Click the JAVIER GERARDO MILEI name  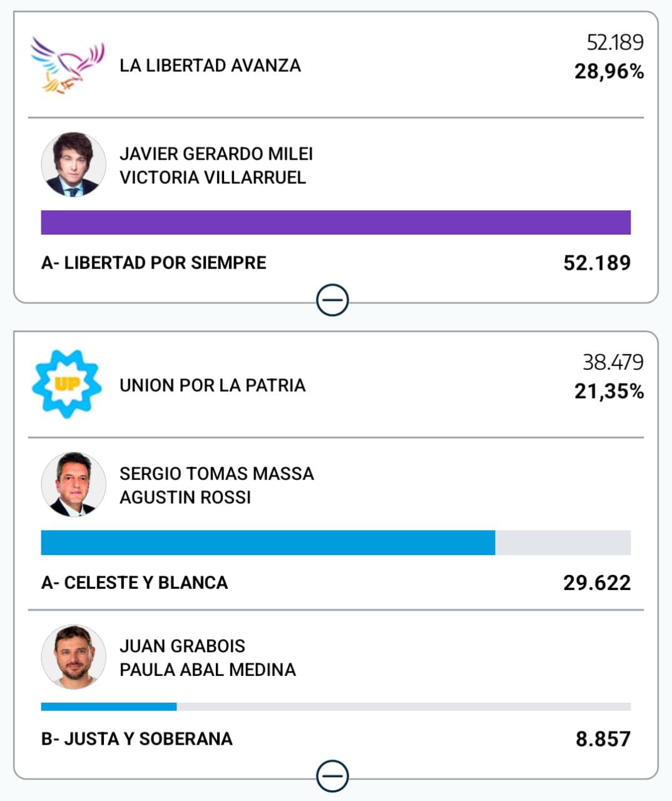coord(216,154)
